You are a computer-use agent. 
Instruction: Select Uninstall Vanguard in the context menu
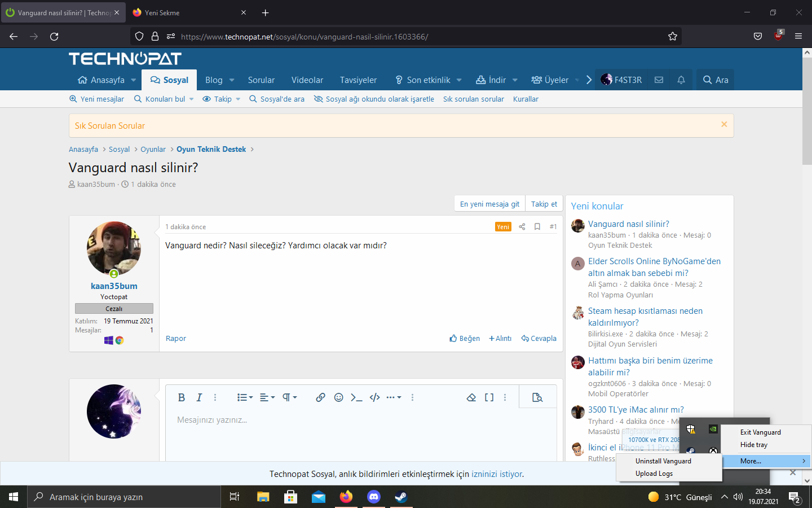pyautogui.click(x=663, y=461)
